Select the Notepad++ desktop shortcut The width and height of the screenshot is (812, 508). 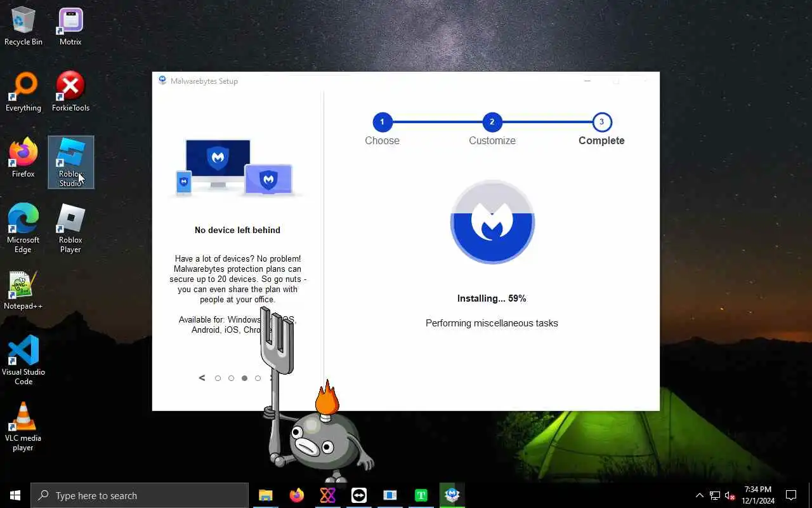pyautogui.click(x=23, y=291)
